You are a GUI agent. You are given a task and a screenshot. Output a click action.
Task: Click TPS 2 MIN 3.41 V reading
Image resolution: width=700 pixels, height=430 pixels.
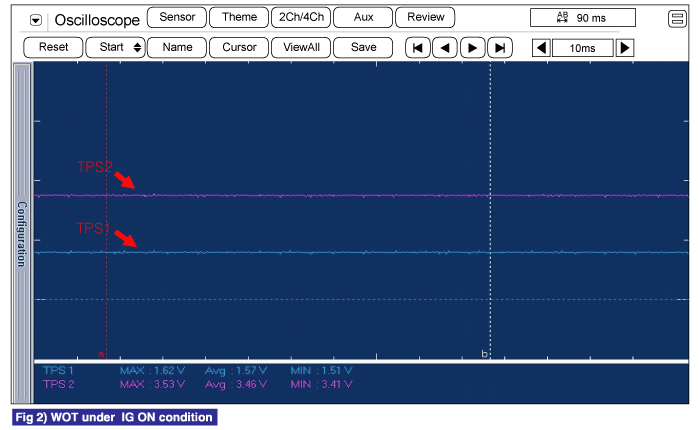pyautogui.click(x=321, y=384)
